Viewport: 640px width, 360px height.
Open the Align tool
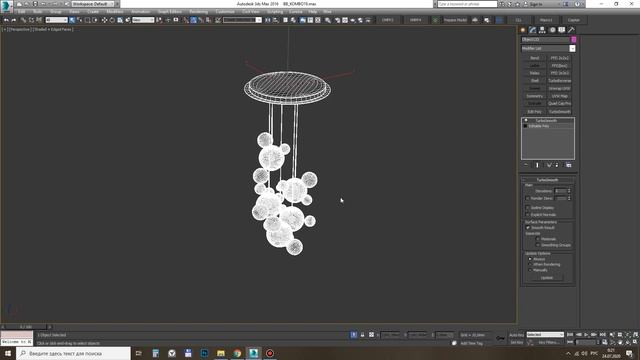click(276, 20)
